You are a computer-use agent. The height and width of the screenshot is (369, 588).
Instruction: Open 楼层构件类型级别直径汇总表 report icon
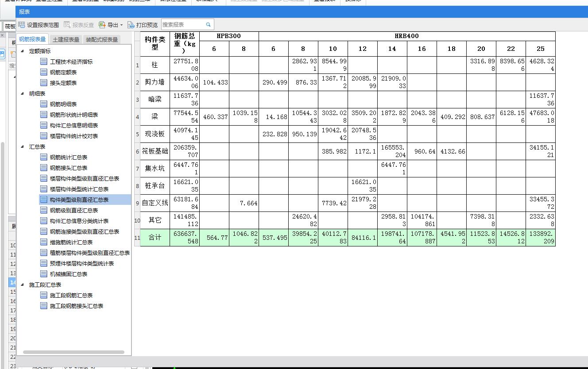click(43, 178)
